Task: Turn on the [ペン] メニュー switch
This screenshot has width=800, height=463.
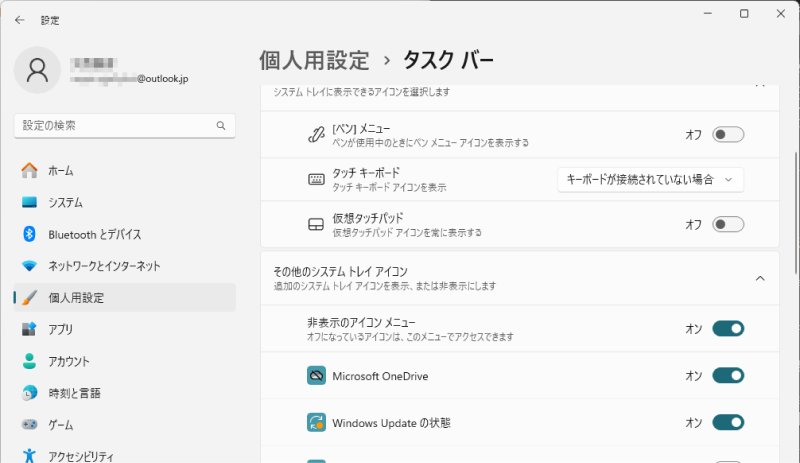Action: [728, 135]
